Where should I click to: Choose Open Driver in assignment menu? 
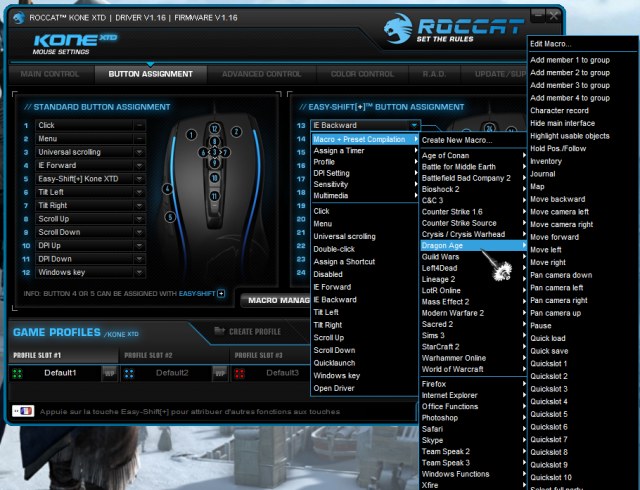[334, 388]
